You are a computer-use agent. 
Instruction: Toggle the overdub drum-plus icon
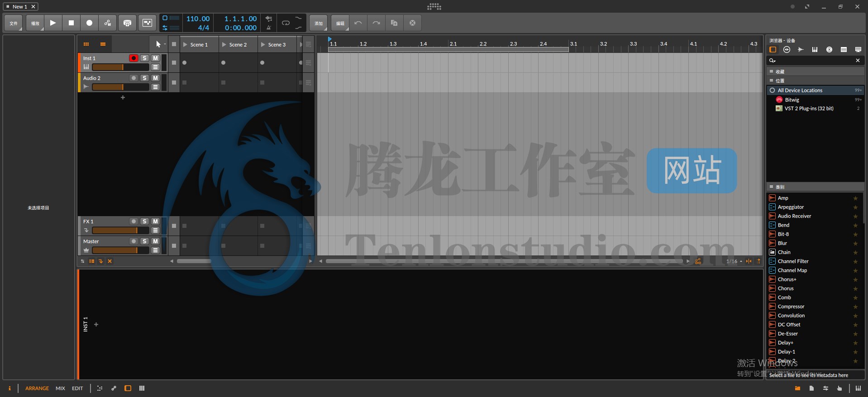[x=128, y=23]
